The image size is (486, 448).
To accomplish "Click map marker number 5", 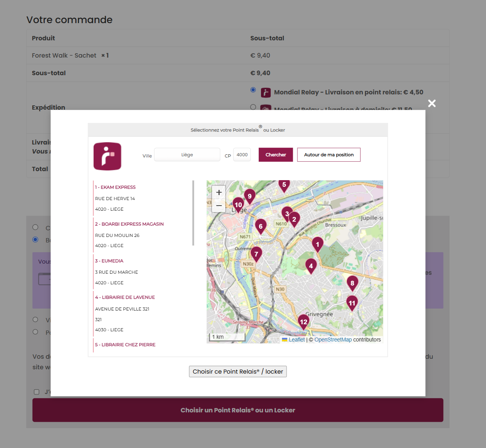I will [284, 186].
